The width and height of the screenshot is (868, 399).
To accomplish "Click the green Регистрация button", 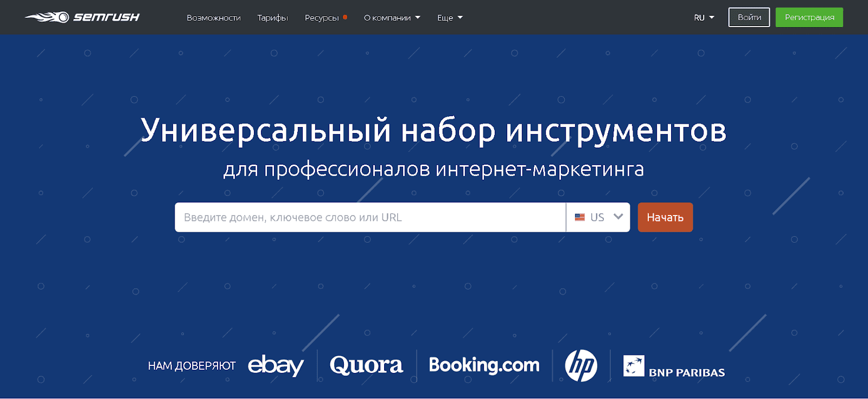I will [x=809, y=17].
